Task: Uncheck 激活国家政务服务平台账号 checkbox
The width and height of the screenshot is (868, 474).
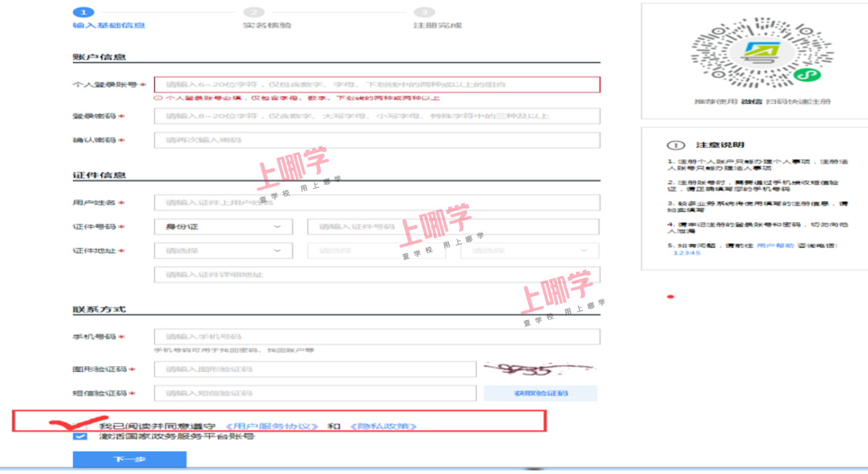Action: (81, 437)
